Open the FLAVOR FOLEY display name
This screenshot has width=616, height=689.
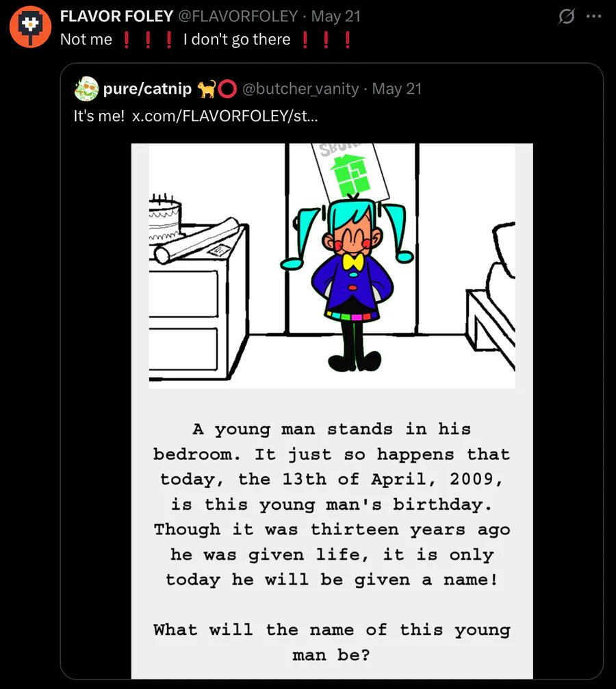pyautogui.click(x=116, y=16)
